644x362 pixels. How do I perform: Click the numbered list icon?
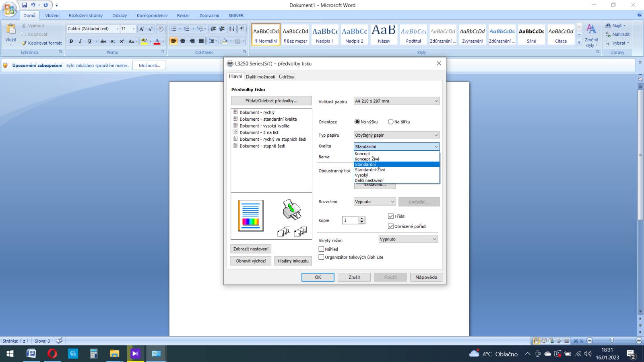pos(187,29)
